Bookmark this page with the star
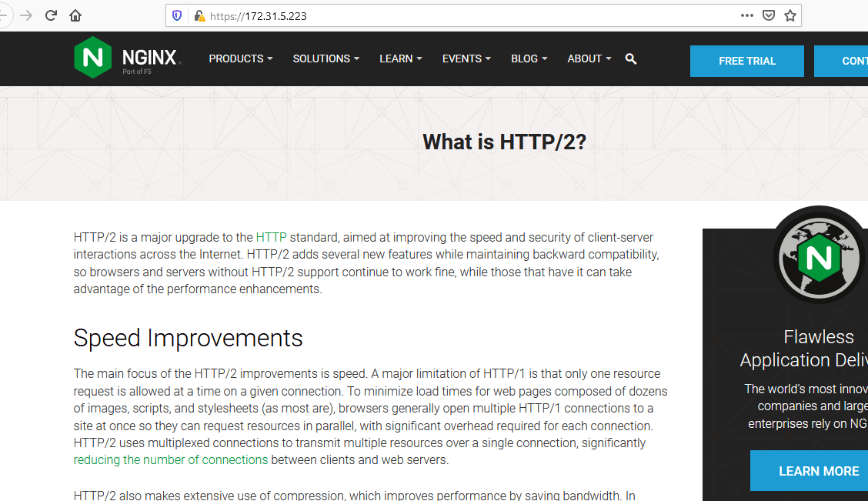 point(790,15)
